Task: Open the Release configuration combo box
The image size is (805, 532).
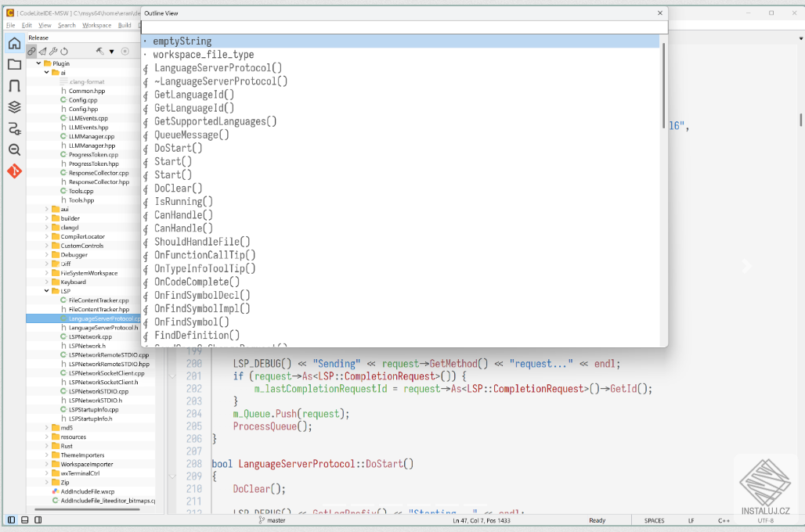Action: pyautogui.click(x=83, y=38)
